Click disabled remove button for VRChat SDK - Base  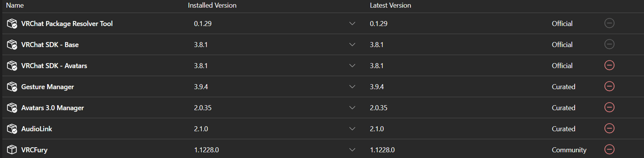pyautogui.click(x=609, y=44)
